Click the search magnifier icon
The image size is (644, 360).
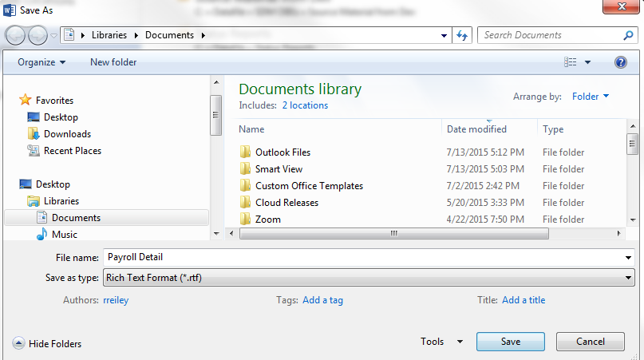click(x=628, y=35)
